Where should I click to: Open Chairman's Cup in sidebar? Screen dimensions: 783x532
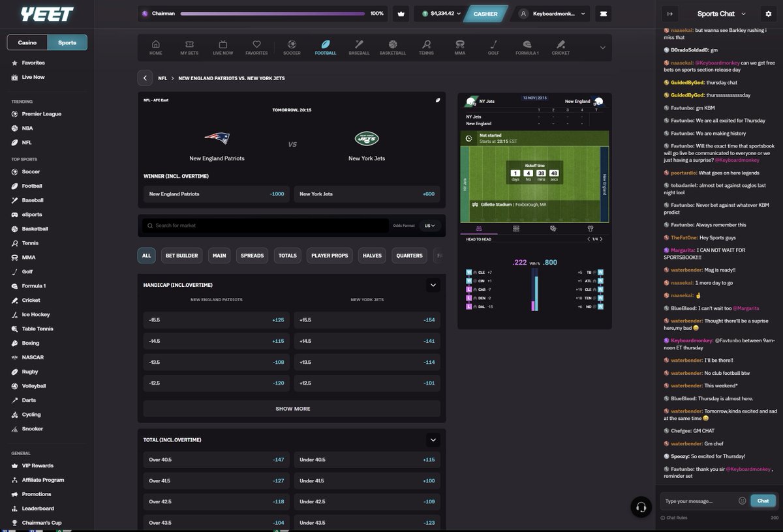click(37, 523)
